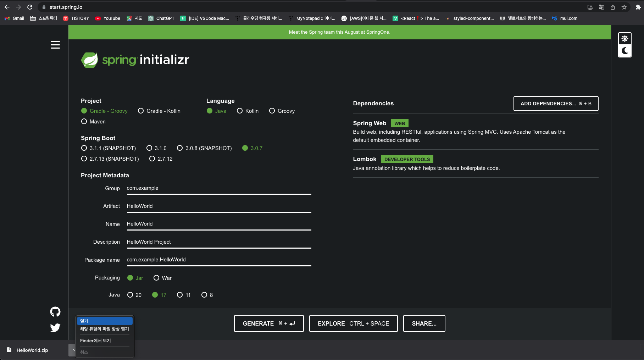644x360 pixels.
Task: Select Java version 20
Action: [x=134, y=295]
